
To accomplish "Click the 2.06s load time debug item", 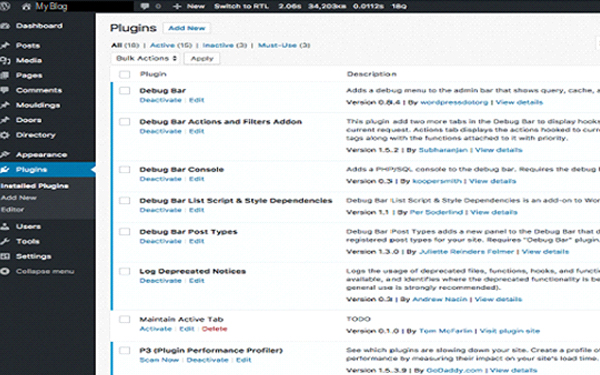I will tap(290, 7).
